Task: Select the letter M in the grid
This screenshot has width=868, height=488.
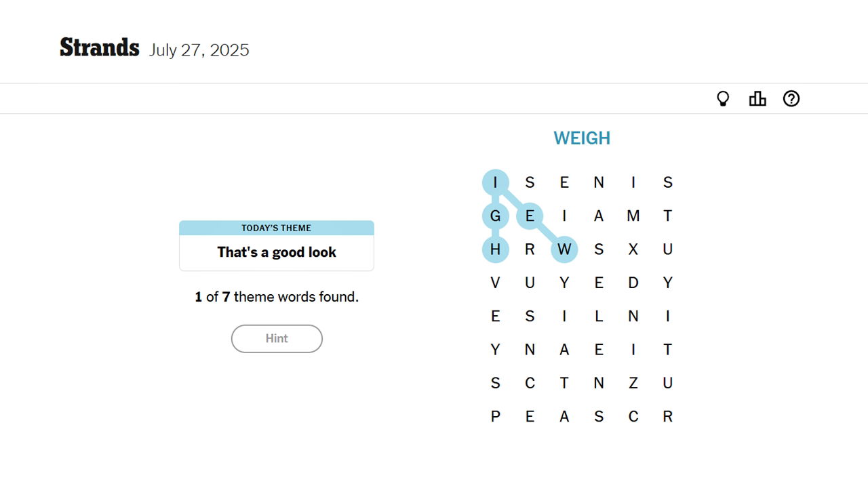Action: click(633, 216)
